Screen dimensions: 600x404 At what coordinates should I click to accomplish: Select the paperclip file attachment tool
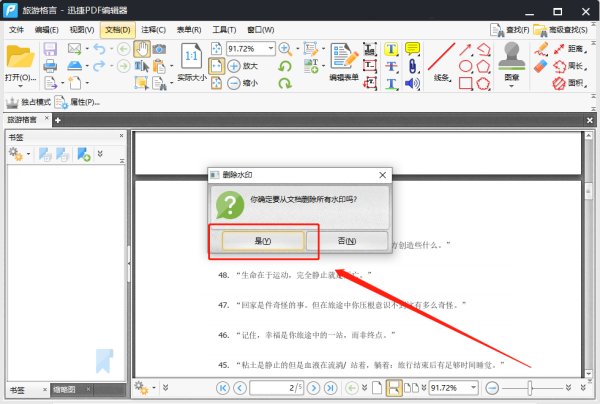click(x=412, y=66)
